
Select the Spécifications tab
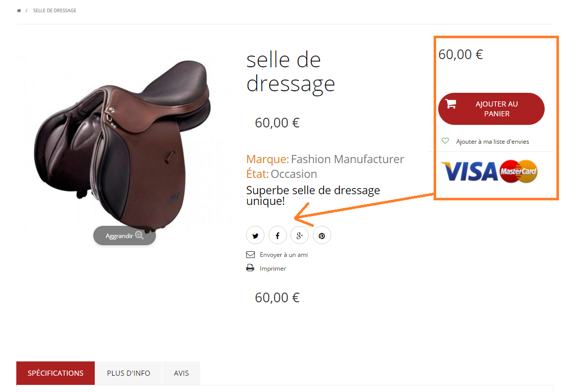(56, 373)
